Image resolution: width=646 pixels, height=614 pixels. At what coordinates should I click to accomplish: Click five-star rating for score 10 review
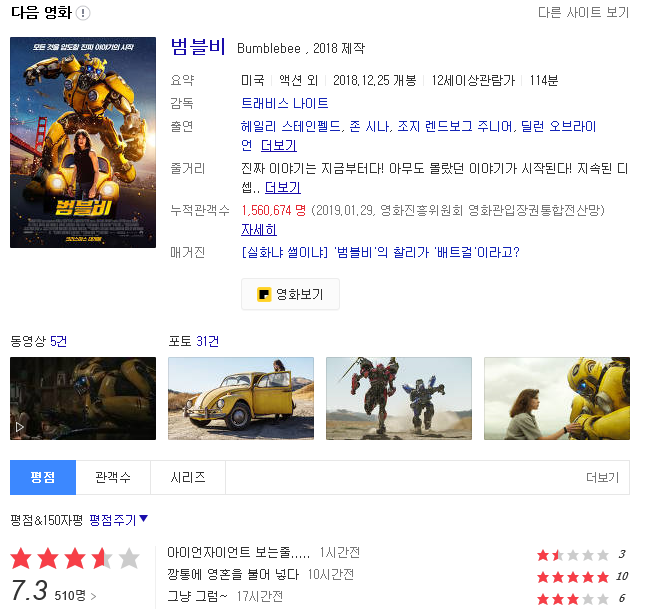(573, 577)
